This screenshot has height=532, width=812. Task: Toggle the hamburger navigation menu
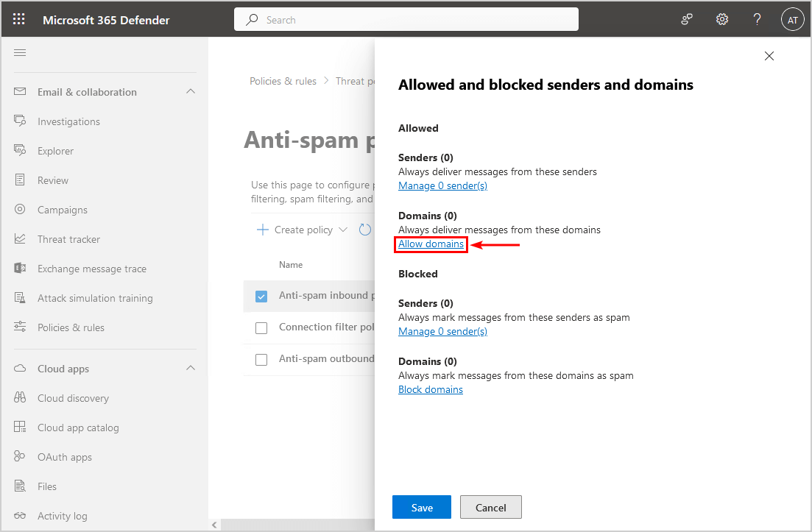pos(20,53)
